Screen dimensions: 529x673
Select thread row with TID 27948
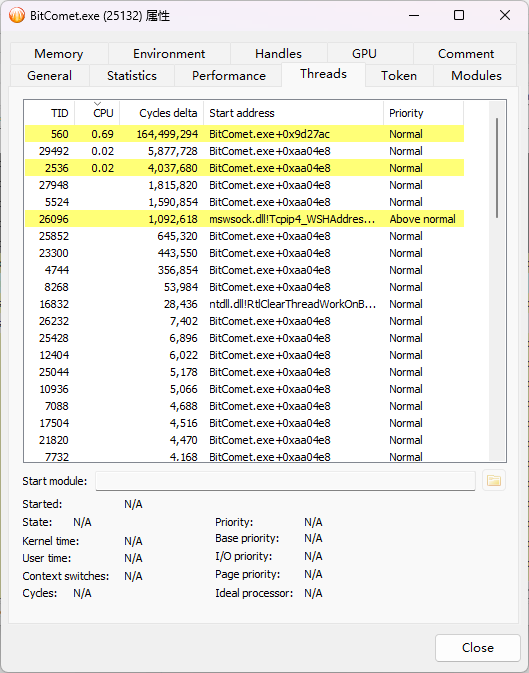click(x=244, y=185)
